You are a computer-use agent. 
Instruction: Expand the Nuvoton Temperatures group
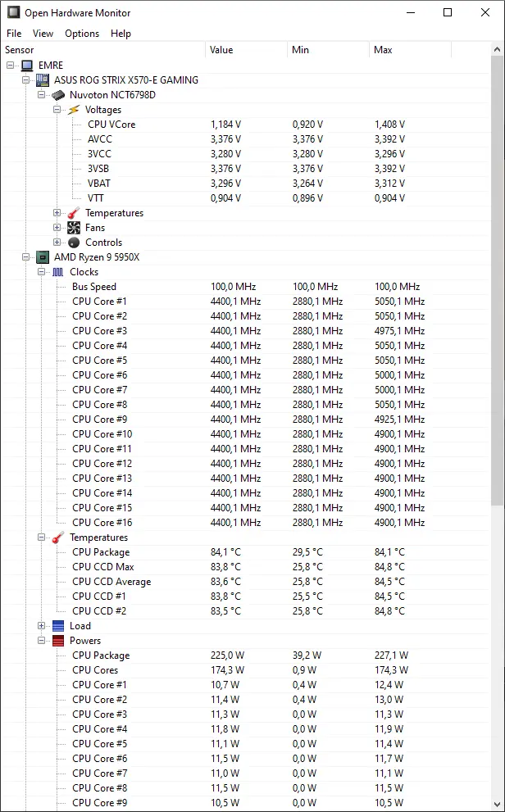(57, 213)
